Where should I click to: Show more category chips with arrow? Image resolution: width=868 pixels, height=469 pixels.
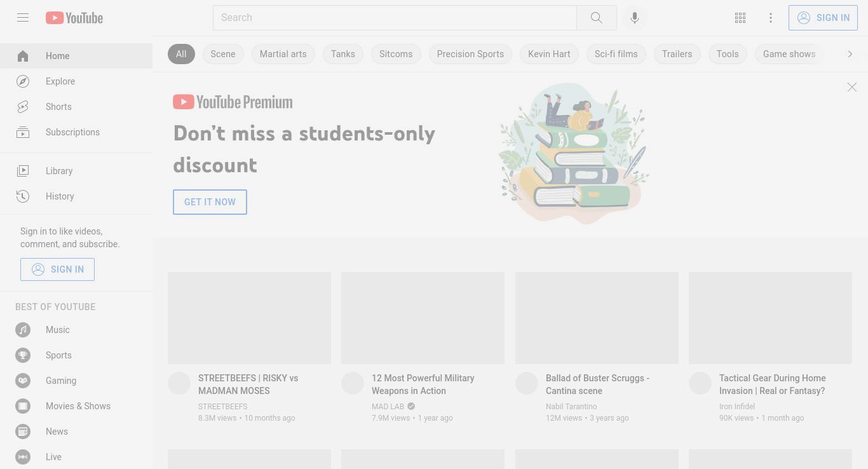pyautogui.click(x=850, y=54)
